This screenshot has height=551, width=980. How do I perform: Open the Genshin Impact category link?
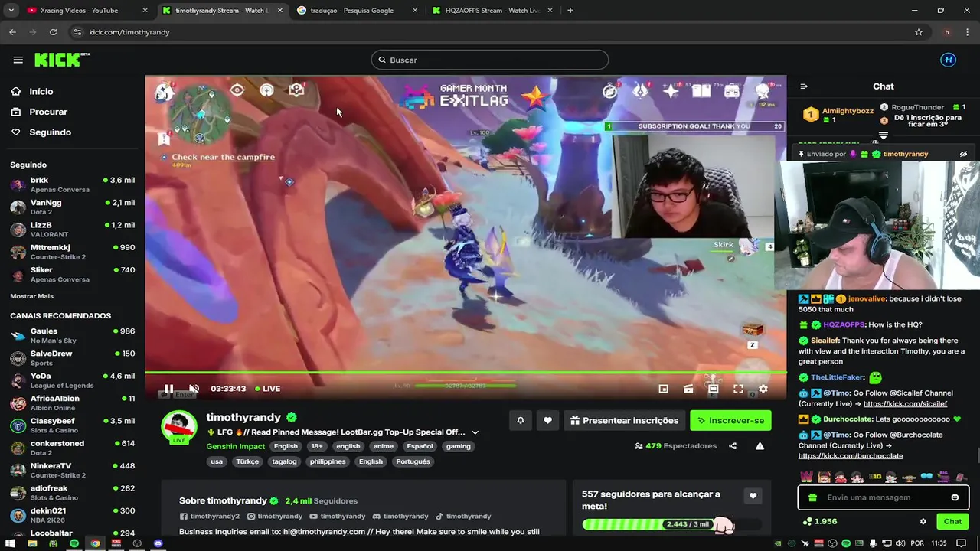(236, 446)
